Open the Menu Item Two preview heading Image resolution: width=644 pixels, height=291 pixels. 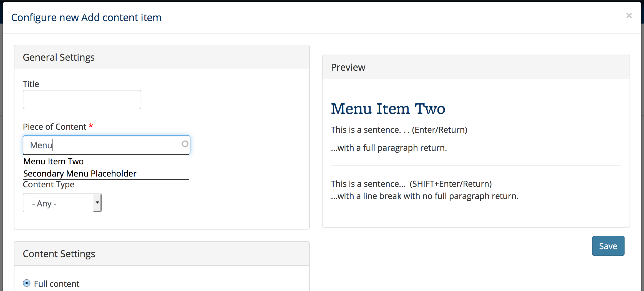pyautogui.click(x=388, y=108)
